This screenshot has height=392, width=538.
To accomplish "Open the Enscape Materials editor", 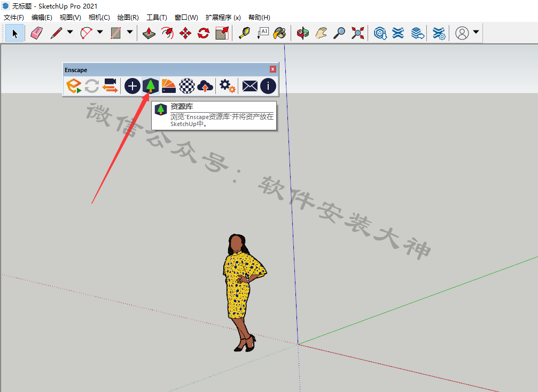I will pos(168,86).
